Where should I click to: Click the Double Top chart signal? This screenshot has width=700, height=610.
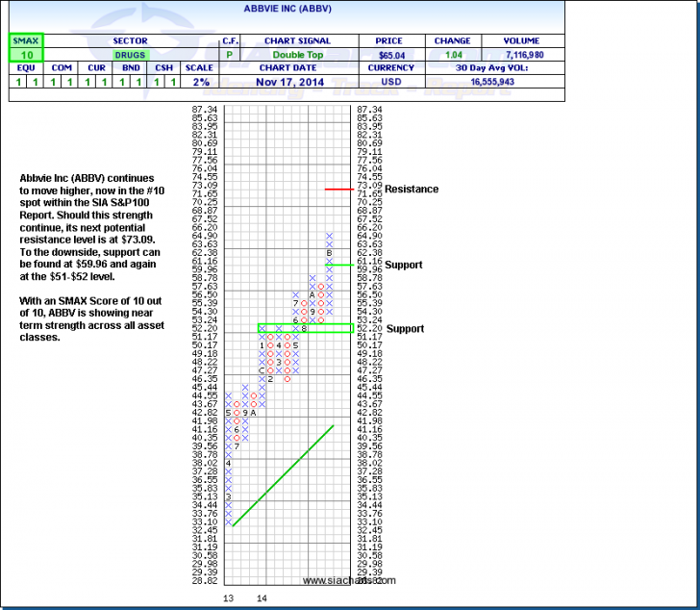point(296,56)
